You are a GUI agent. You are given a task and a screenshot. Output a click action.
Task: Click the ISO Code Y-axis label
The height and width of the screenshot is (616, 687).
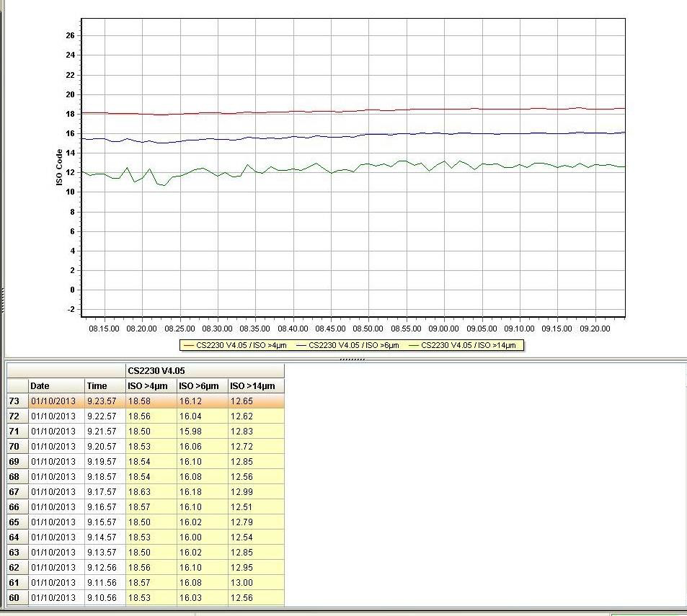coord(60,168)
